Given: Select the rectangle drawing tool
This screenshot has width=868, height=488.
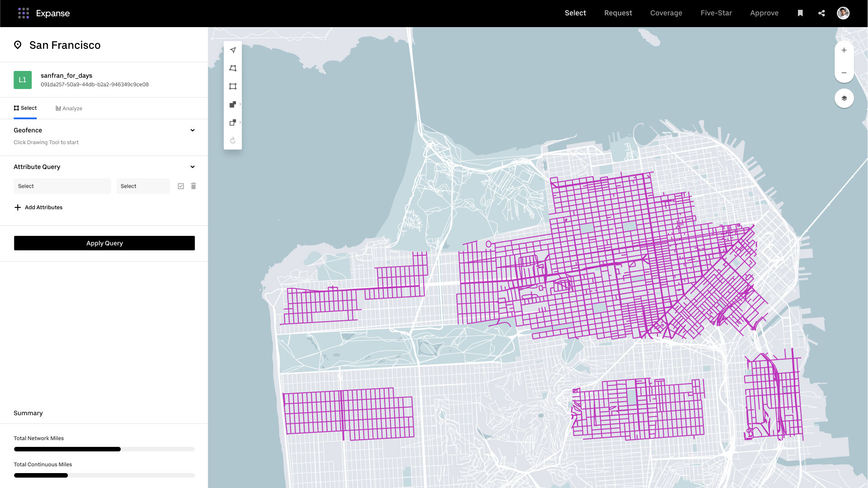Looking at the screenshot, I should pos(233,86).
